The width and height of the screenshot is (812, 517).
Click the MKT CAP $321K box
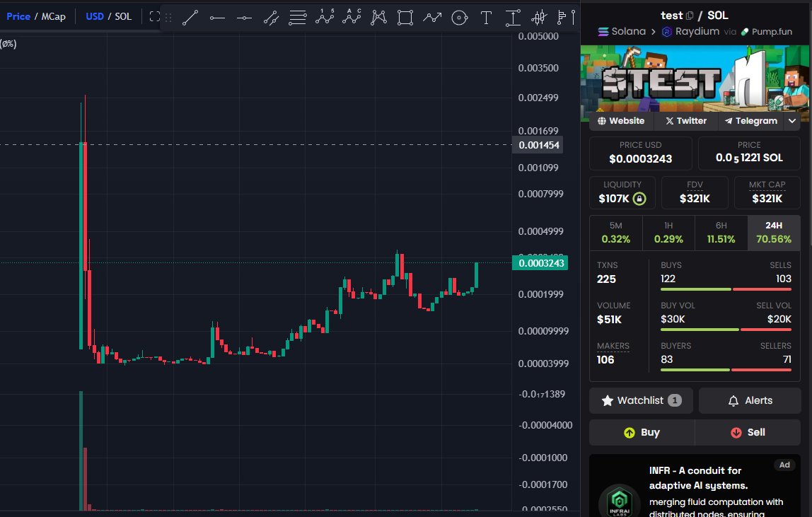point(767,192)
